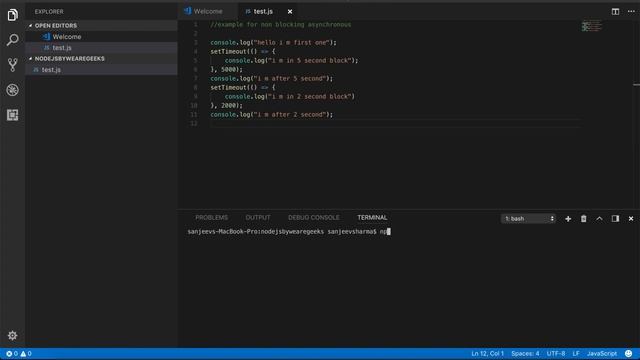Click the EXPLORER sidebar title

pos(49,11)
